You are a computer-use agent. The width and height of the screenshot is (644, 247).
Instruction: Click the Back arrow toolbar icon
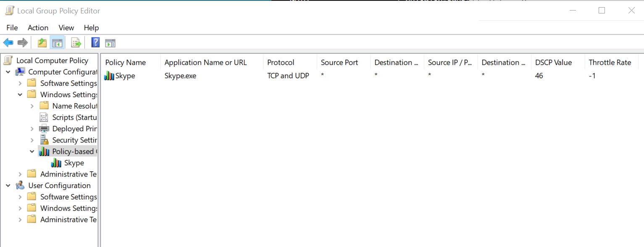click(8, 42)
